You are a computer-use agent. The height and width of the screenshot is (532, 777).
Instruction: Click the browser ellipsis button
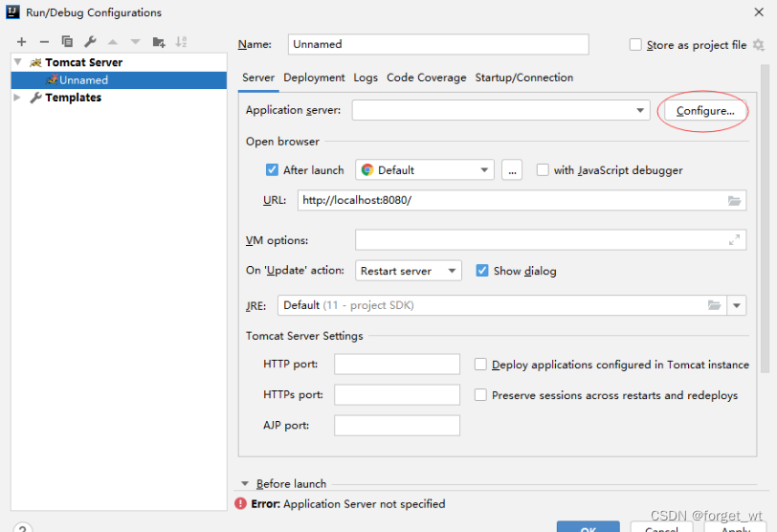pos(512,170)
